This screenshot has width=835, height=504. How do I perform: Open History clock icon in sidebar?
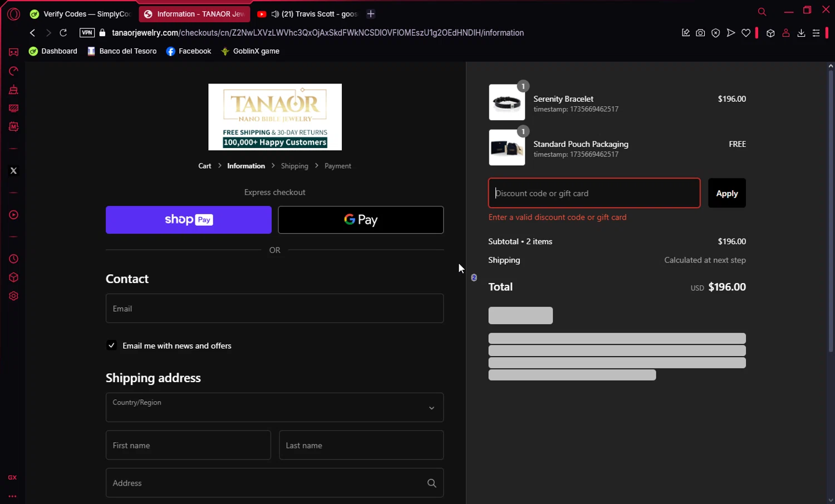pyautogui.click(x=13, y=259)
